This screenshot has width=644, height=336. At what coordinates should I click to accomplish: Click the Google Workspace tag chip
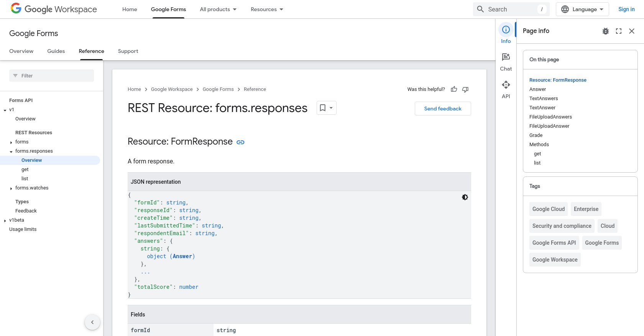(x=555, y=260)
